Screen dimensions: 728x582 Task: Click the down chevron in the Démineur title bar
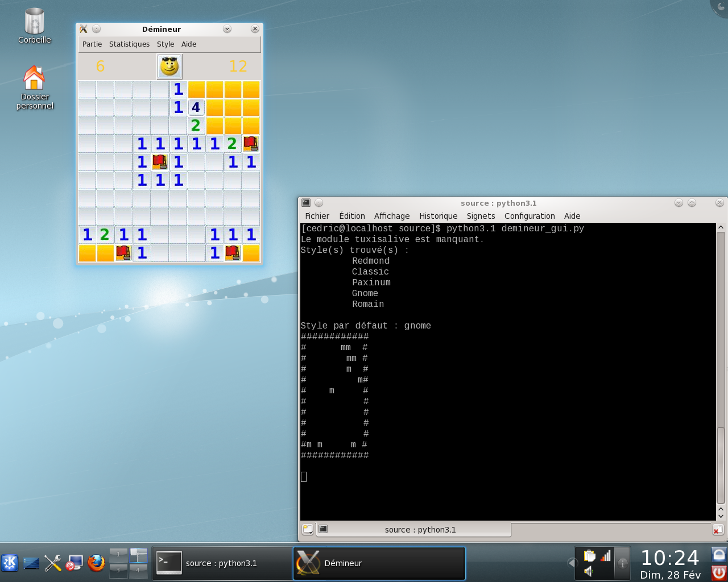coord(227,29)
